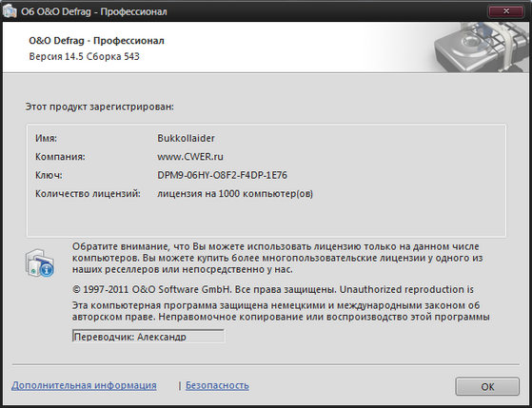
Task: Click the O&O Defrag - Профессионал heading
Action: [96, 41]
